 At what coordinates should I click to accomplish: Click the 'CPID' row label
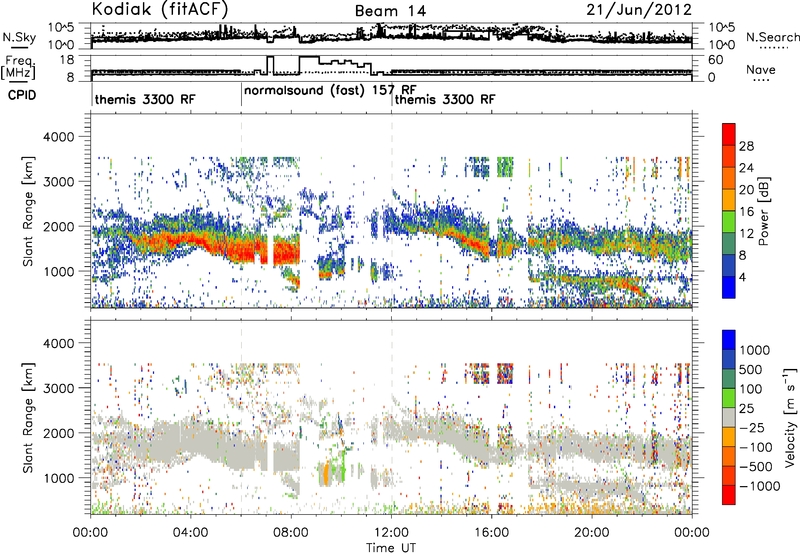22,95
